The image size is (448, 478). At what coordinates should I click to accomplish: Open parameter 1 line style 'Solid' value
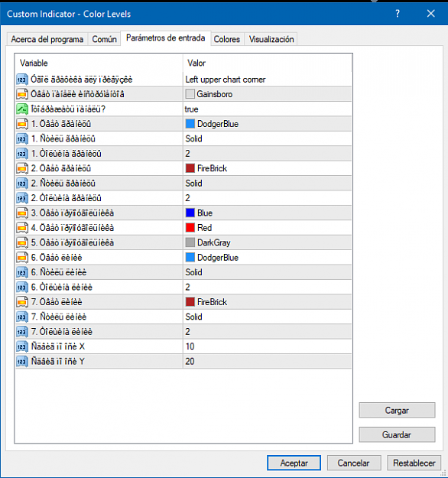pyautogui.click(x=268, y=138)
